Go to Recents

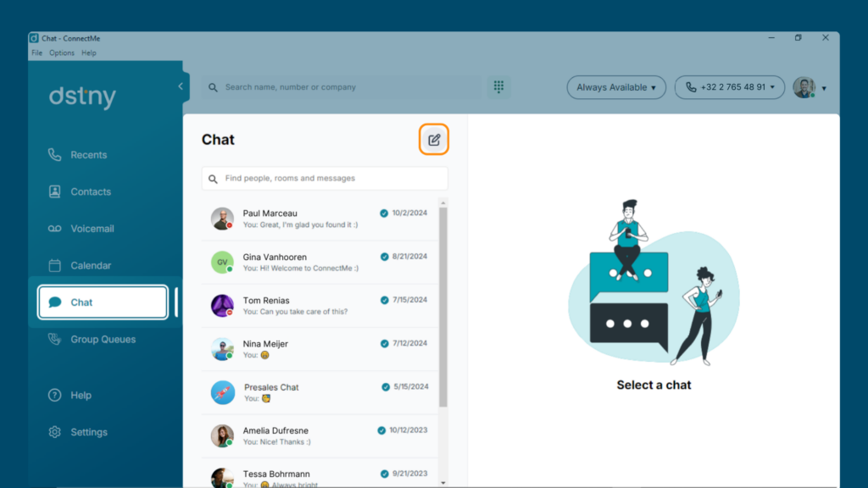pyautogui.click(x=88, y=155)
